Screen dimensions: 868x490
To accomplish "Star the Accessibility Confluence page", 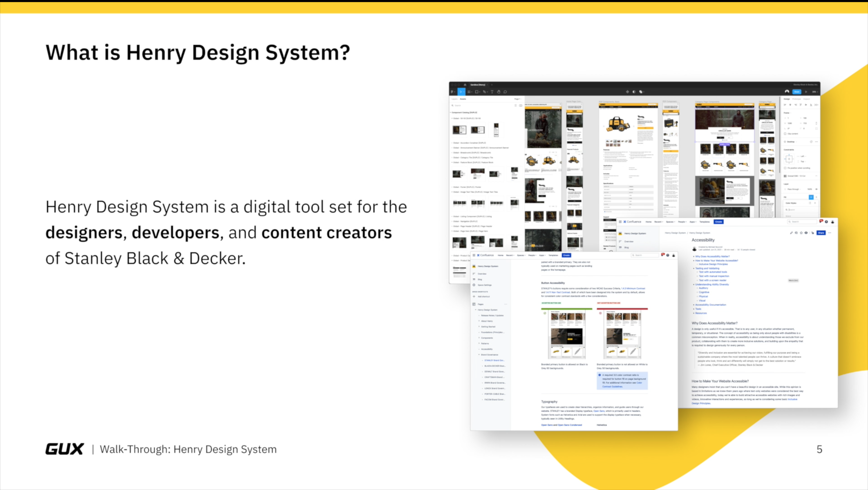I will (801, 233).
